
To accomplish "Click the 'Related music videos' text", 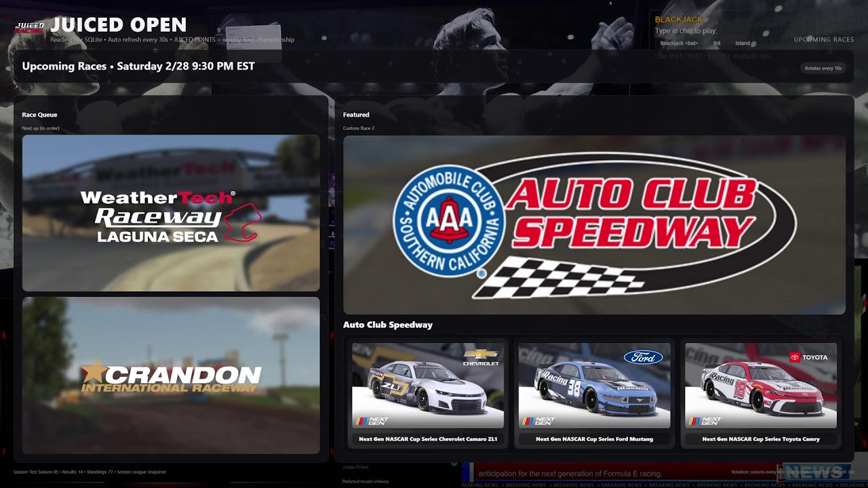I will tap(365, 481).
